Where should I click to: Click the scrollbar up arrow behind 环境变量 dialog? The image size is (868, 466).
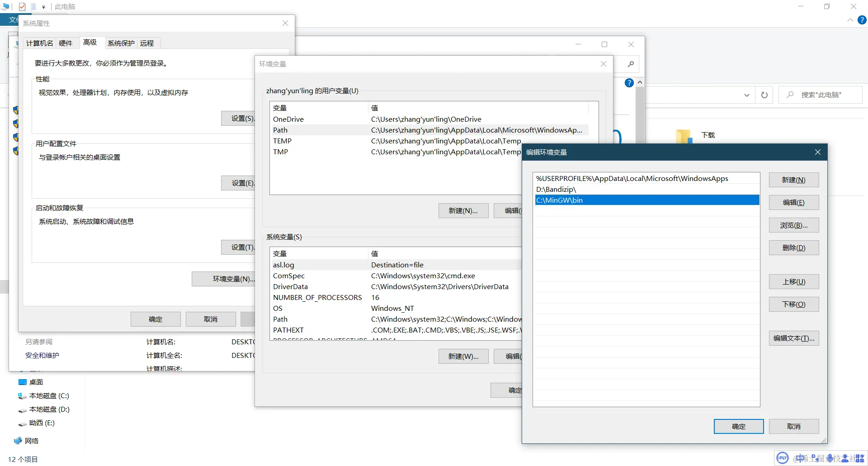pyautogui.click(x=640, y=82)
